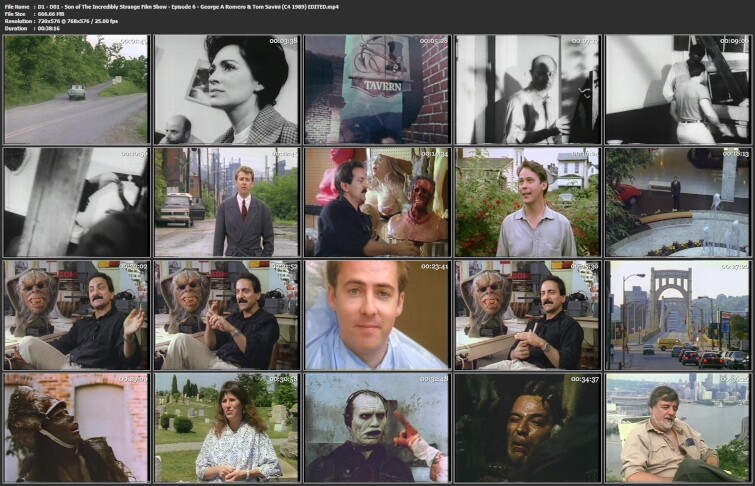
Task: Select the monster-mask interview thumbnail at 00:21:52
Action: (226, 315)
